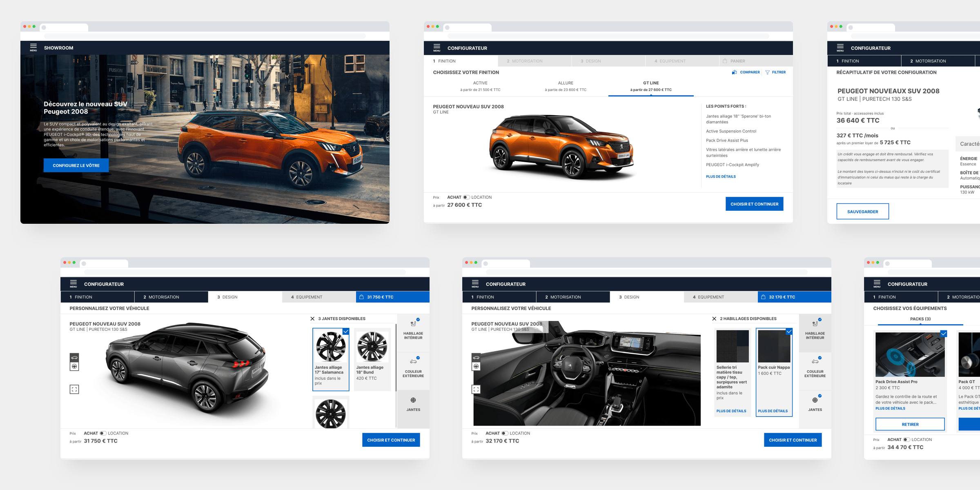Viewport: 980px width, 490px height.
Task: Click Configurez le vôtre button
Action: click(x=76, y=165)
